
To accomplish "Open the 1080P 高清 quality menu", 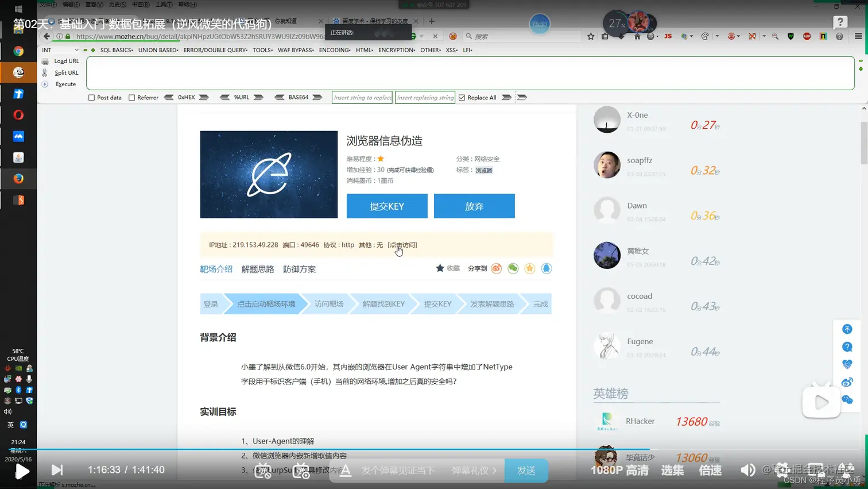I will (x=620, y=470).
